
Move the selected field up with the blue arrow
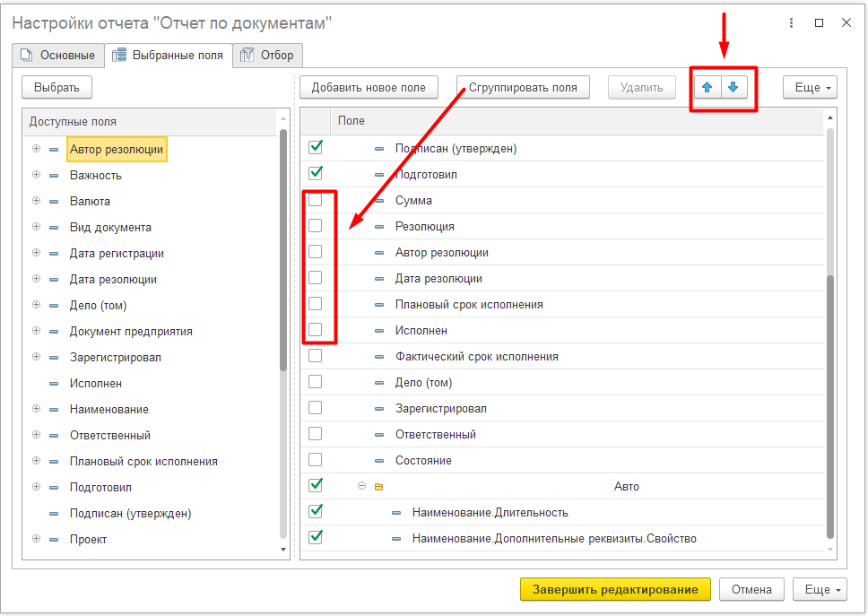coord(707,88)
